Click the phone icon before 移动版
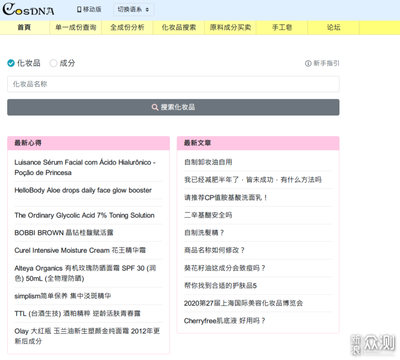Screen dimensions: 400x360 (x=79, y=9)
